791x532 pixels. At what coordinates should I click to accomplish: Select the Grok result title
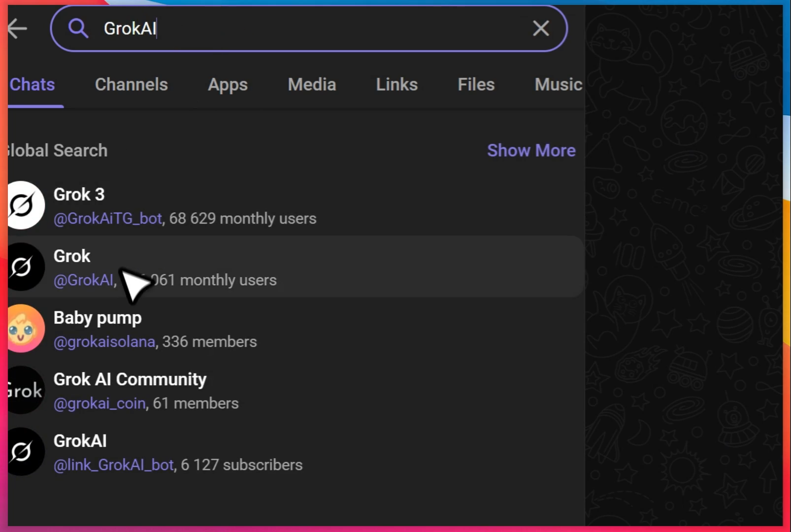[x=72, y=256]
